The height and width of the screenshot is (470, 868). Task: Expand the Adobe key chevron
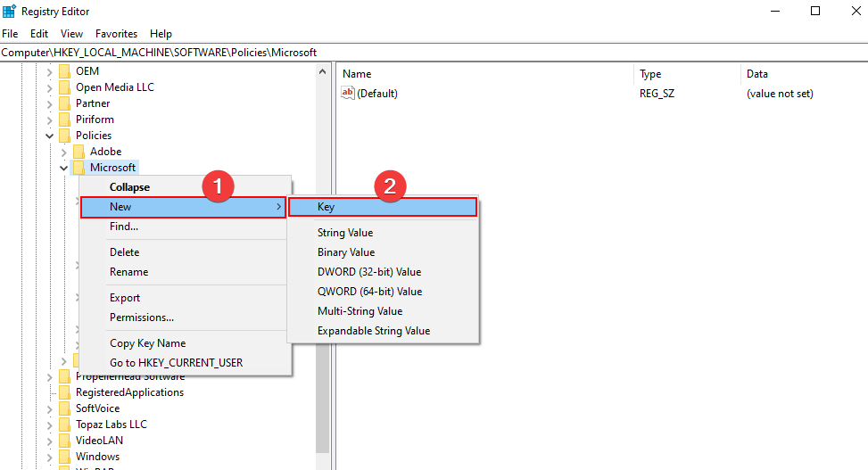point(64,152)
